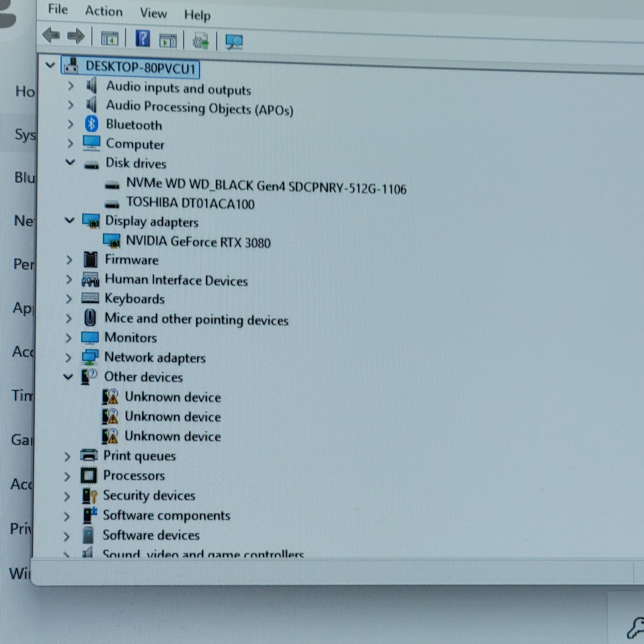This screenshot has width=644, height=644.
Task: Collapse the Display adapters category
Action: (x=70, y=220)
